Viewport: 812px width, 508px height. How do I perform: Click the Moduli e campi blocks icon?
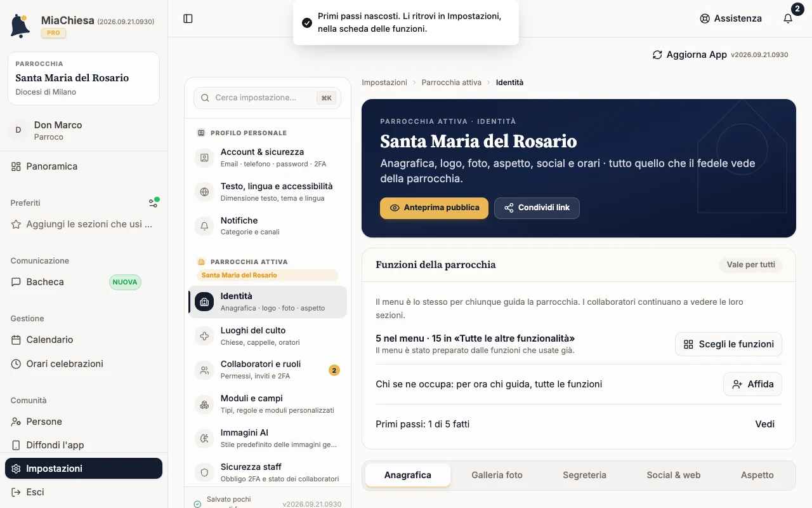point(204,404)
